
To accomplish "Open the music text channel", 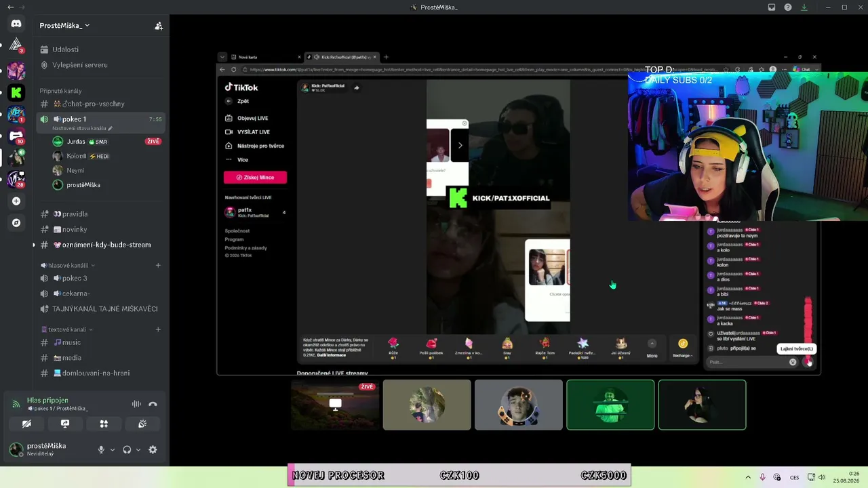I will [100, 342].
